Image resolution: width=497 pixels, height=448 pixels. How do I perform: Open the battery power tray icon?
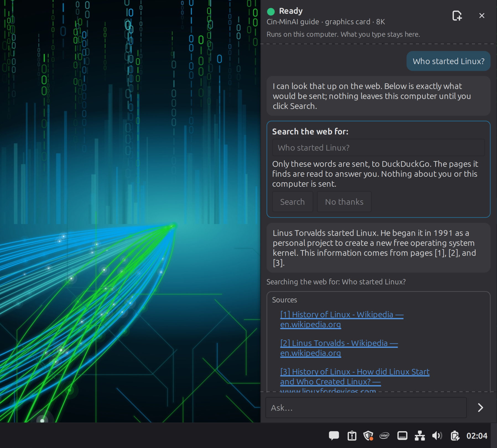455,436
